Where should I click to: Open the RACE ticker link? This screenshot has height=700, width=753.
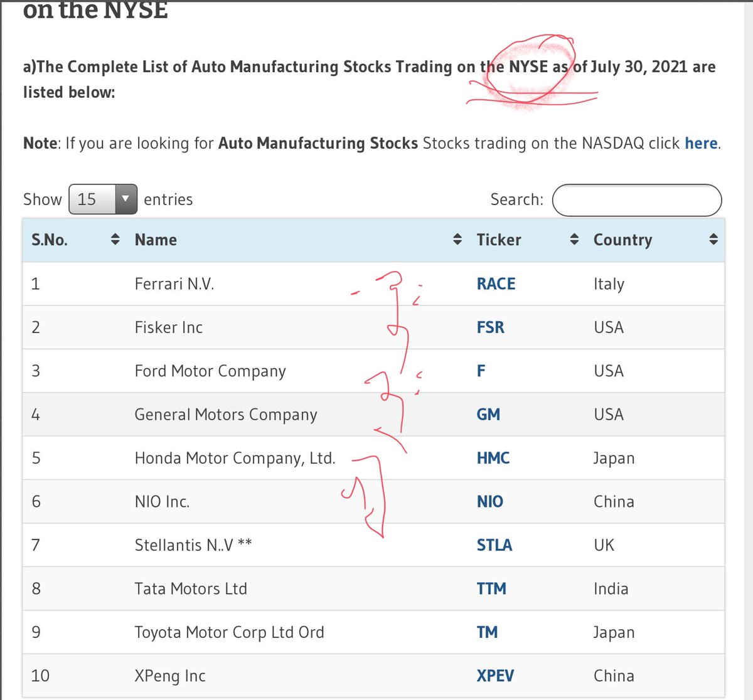pyautogui.click(x=496, y=284)
